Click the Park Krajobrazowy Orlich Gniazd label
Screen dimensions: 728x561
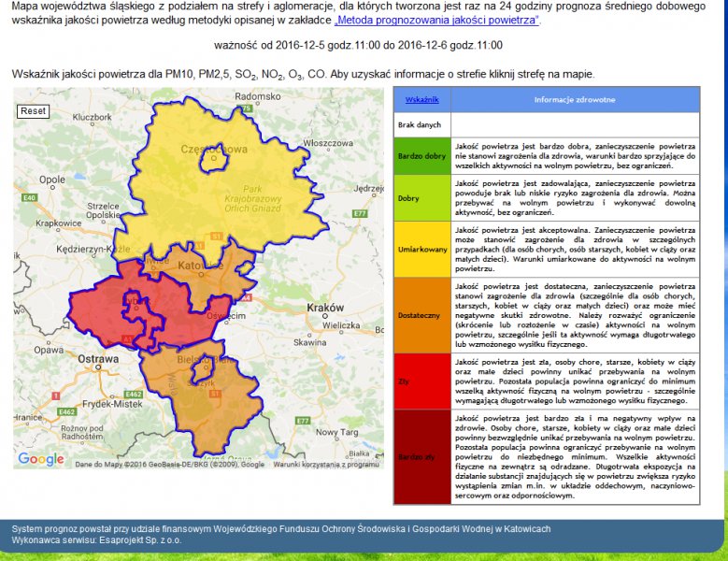click(253, 199)
